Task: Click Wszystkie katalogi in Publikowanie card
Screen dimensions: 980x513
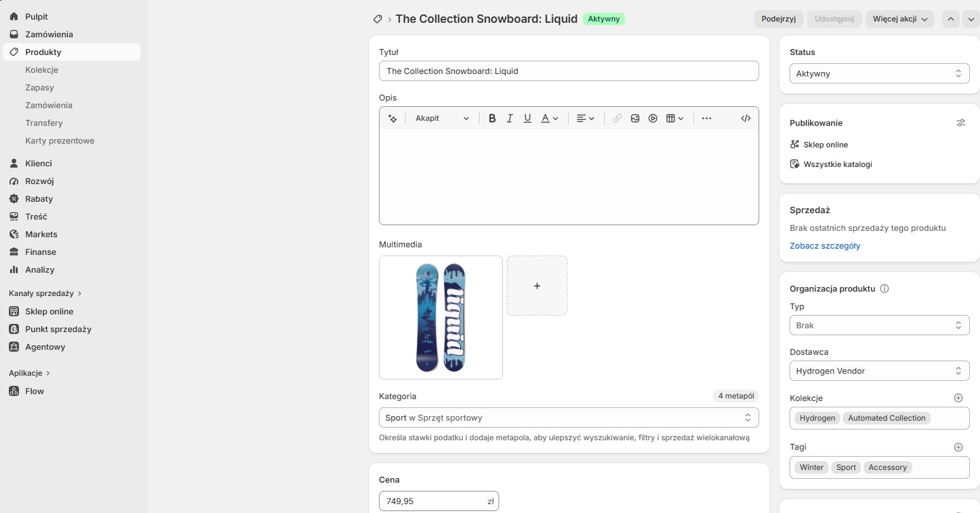Action: (838, 164)
